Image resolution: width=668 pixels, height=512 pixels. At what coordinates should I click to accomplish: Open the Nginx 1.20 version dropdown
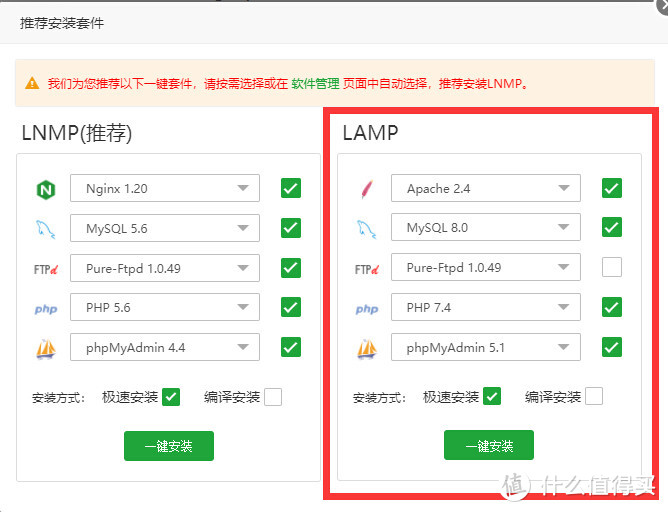165,188
